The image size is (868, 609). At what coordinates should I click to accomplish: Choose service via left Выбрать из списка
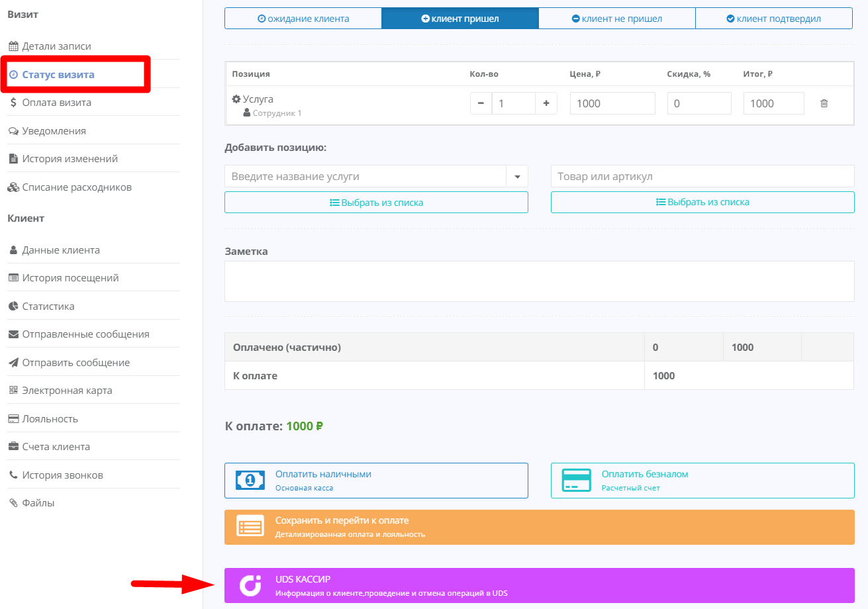pos(376,203)
